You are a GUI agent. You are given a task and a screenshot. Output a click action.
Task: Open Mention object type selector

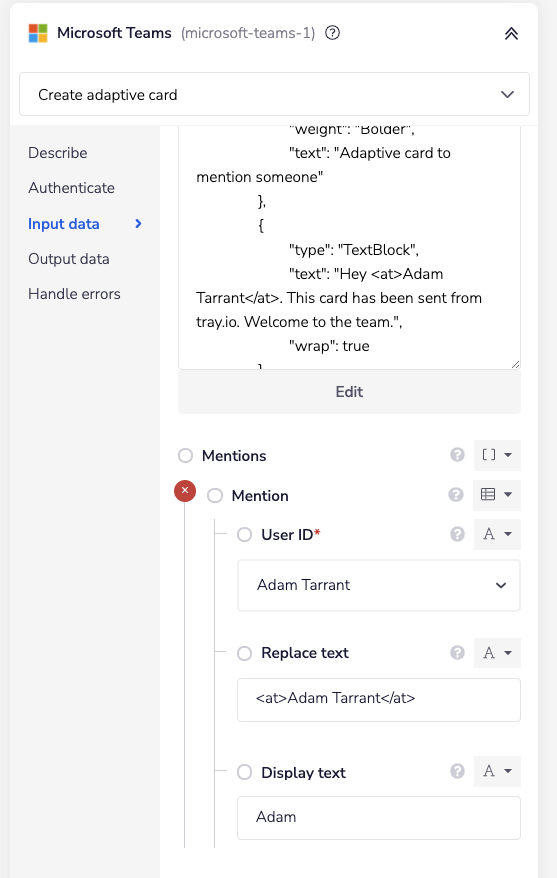(497, 494)
